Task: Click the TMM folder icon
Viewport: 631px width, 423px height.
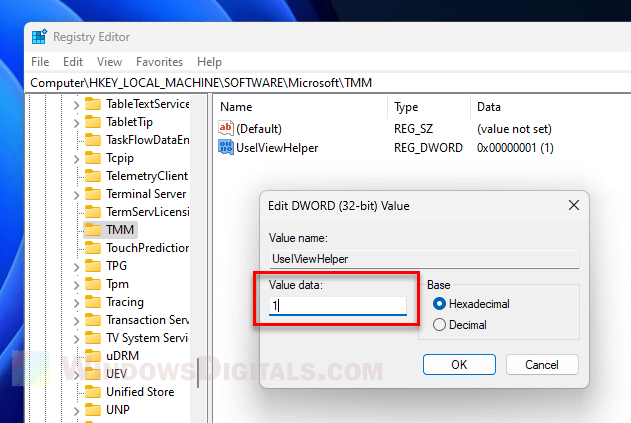Action: coord(93,230)
